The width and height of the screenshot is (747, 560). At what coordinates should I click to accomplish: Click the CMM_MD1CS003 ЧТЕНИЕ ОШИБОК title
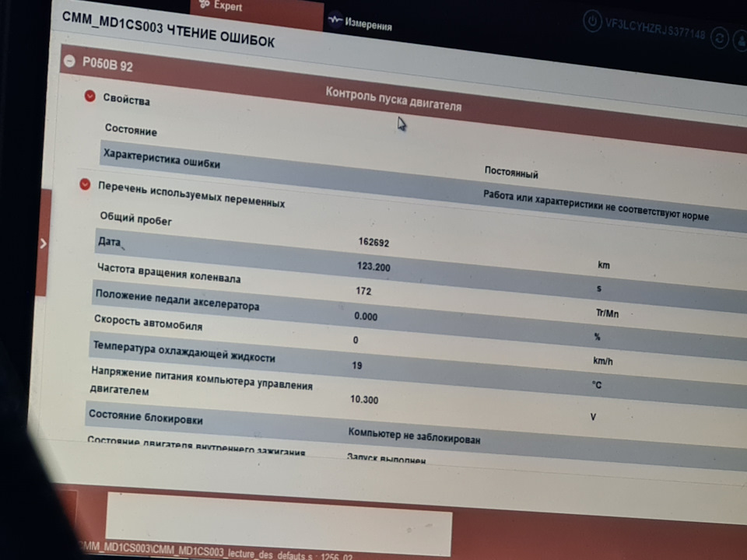point(169,30)
